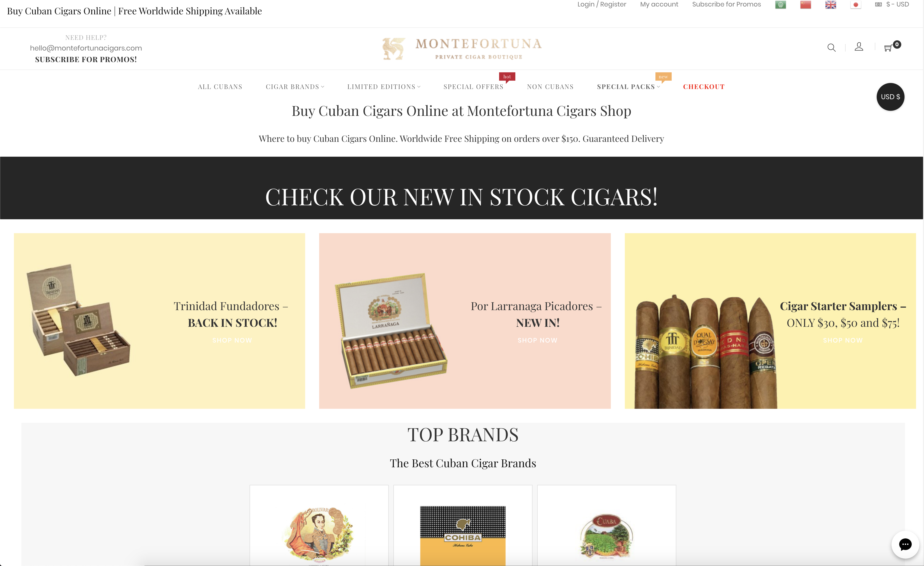Open the Trinidad Fundadores banner
Viewport: 924px width, 566px height.
pos(159,321)
